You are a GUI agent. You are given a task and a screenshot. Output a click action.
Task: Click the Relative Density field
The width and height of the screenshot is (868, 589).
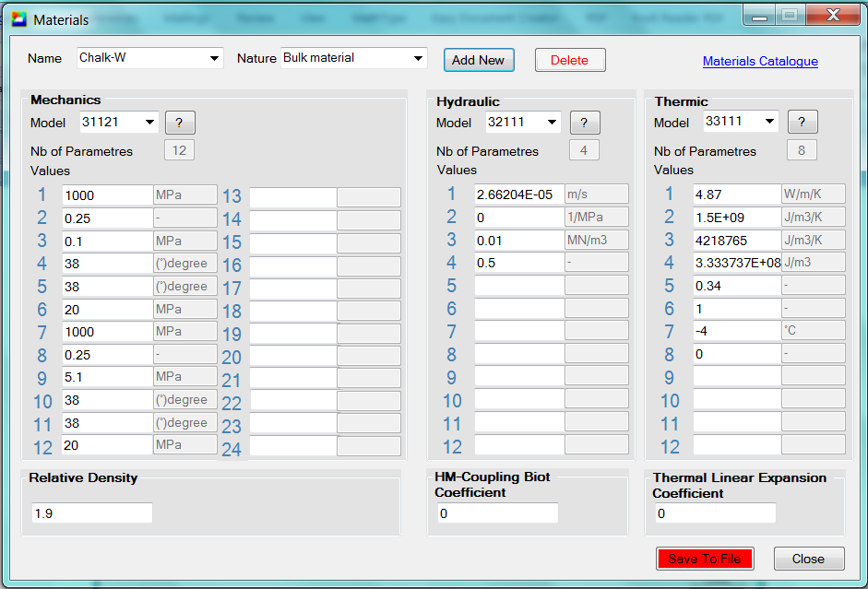(x=90, y=513)
